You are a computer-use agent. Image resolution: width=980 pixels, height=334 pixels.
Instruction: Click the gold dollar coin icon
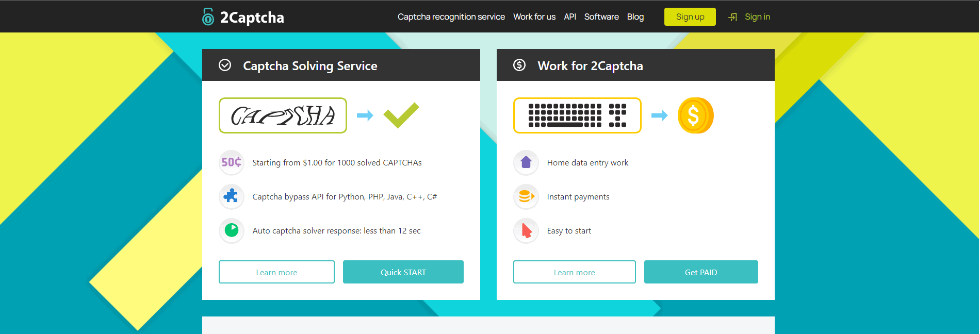[695, 115]
